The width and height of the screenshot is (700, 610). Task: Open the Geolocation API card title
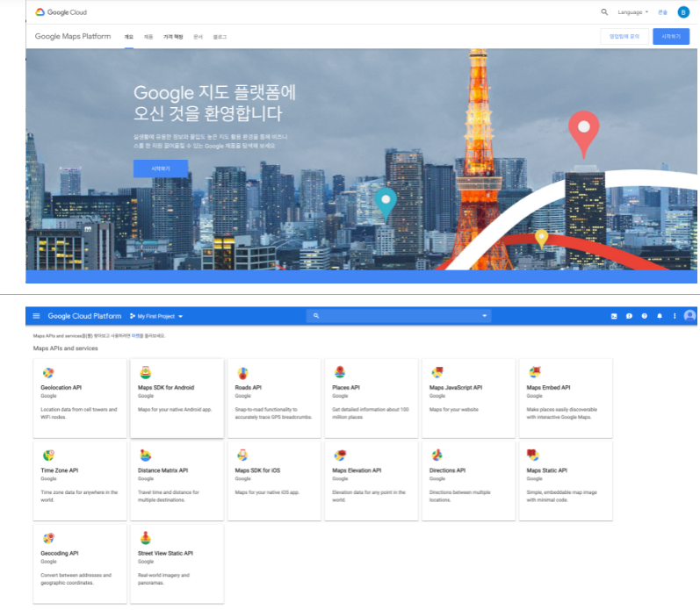[61, 387]
